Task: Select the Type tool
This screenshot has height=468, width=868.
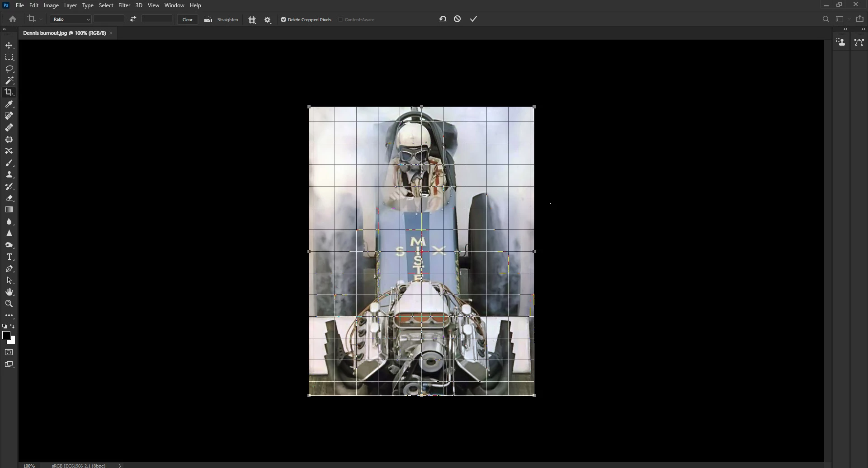Action: point(9,257)
